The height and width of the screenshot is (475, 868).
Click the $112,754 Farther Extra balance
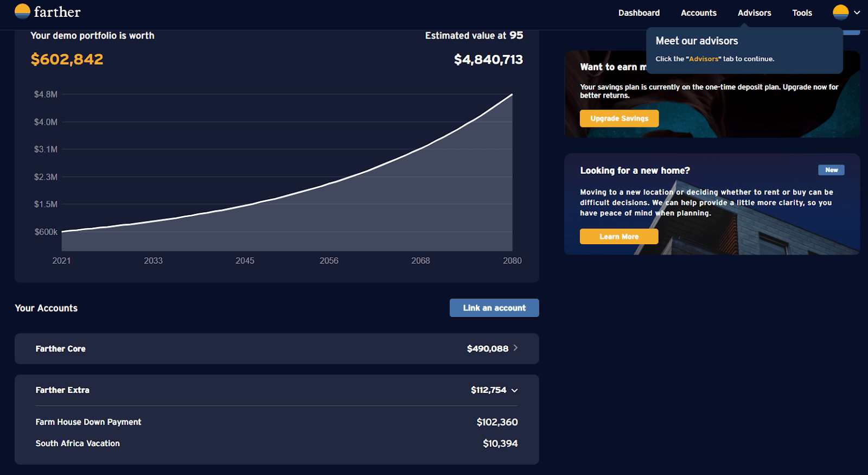(488, 390)
